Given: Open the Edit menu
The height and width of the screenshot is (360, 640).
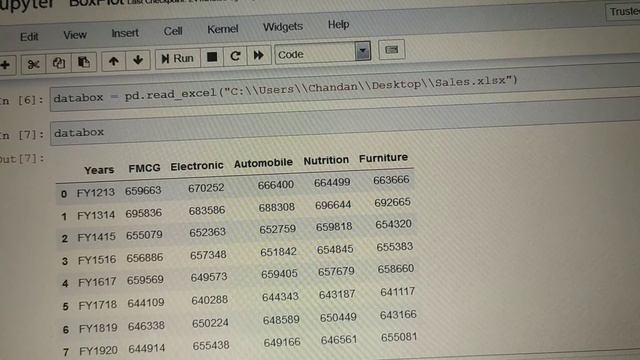Looking at the screenshot, I should coord(29,37).
